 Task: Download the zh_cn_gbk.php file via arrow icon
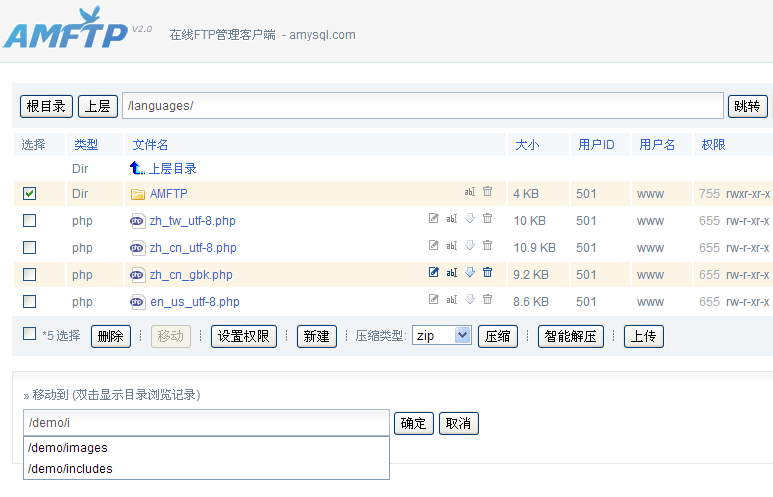pos(470,273)
